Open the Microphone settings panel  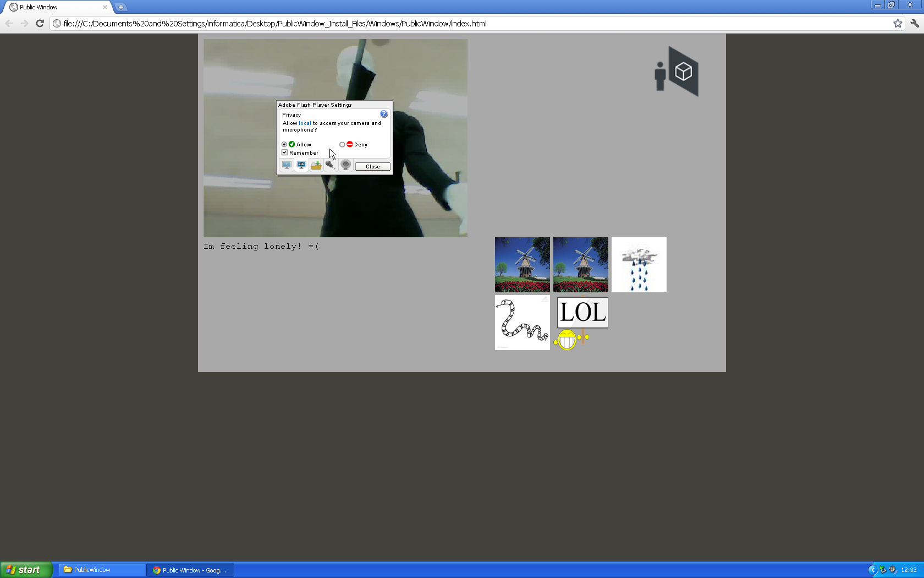[331, 165]
